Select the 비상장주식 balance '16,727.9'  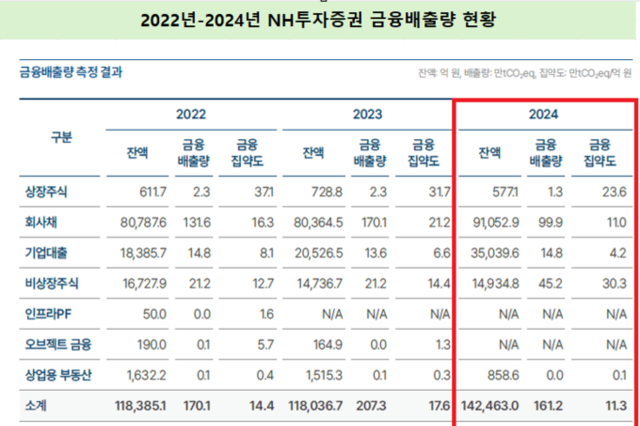coord(144,284)
